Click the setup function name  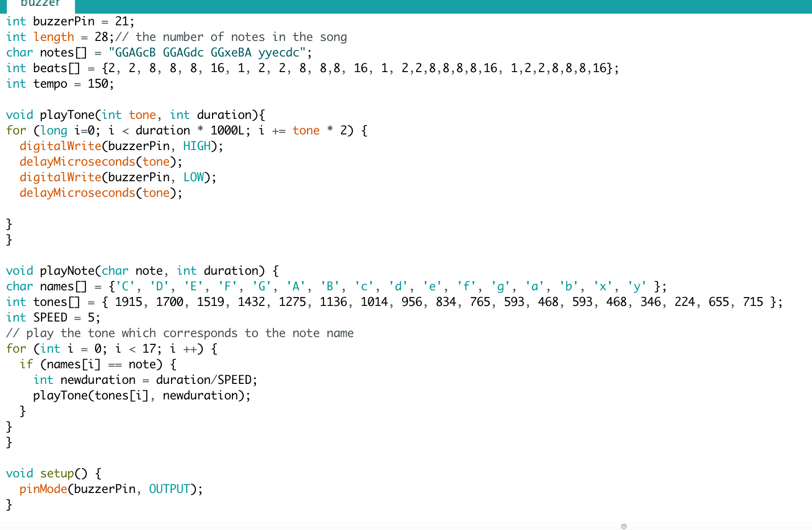57,473
